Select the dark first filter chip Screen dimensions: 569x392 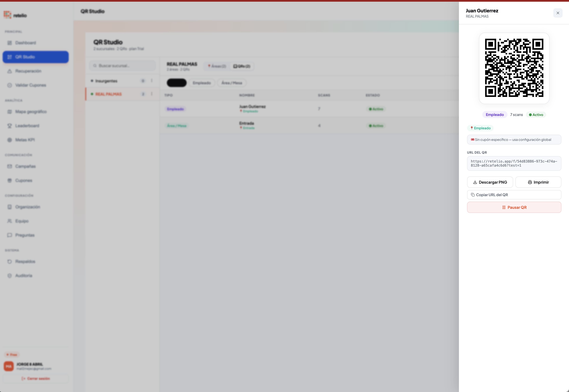177,83
